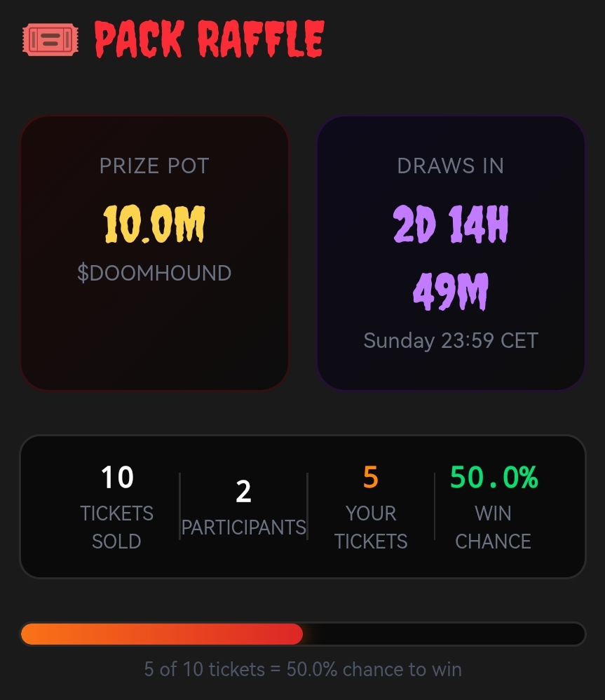The width and height of the screenshot is (605, 700).
Task: Click the 5 of 10 tickets summary text
Action: tap(303, 669)
